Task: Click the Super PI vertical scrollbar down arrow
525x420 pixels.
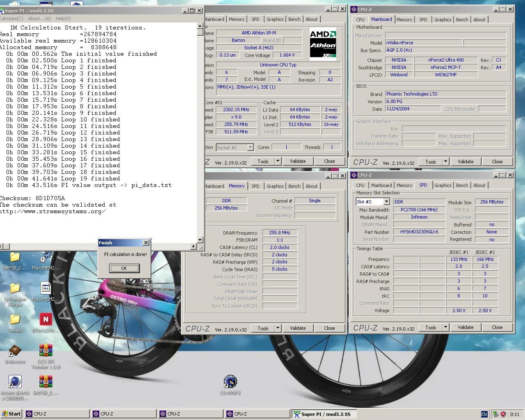Action: pyautogui.click(x=200, y=240)
